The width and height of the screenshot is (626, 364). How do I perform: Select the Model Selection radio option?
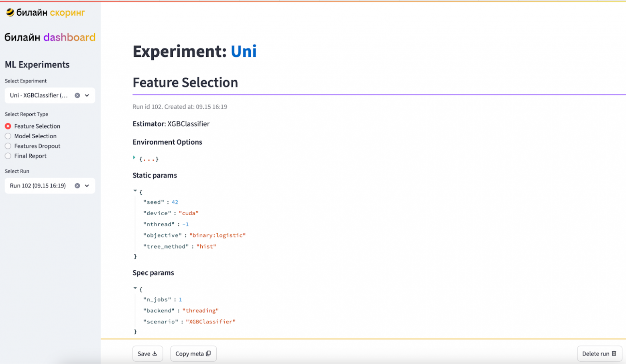(8, 136)
